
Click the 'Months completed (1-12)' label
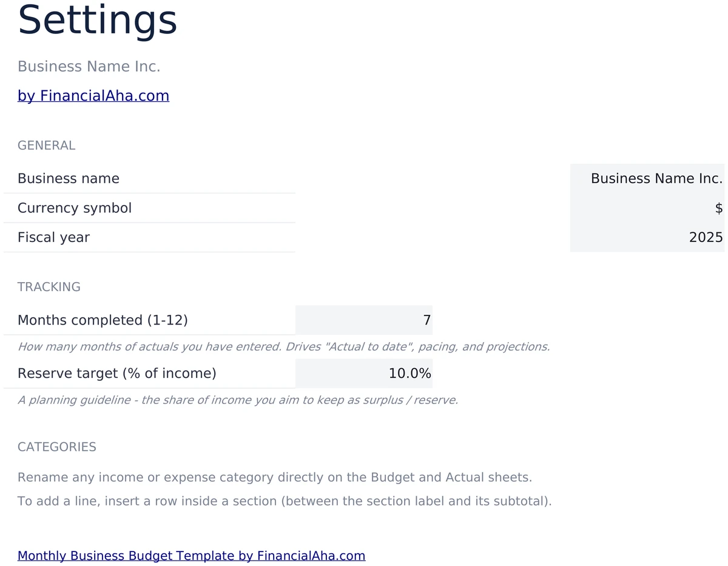click(x=103, y=320)
